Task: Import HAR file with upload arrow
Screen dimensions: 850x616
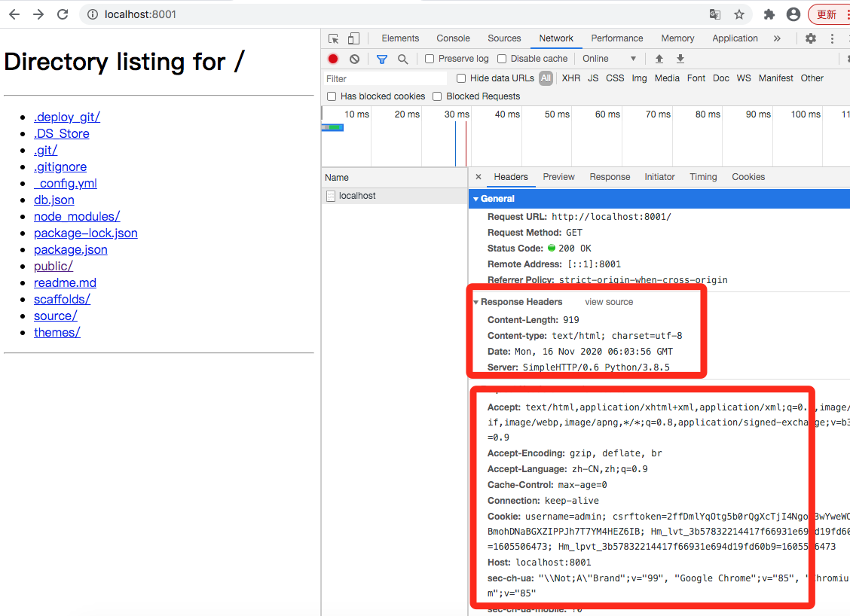Action: [x=659, y=59]
